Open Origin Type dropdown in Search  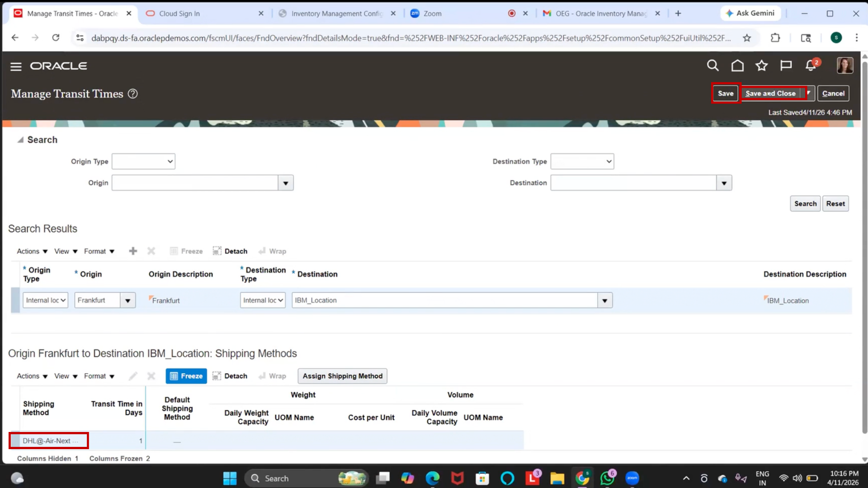coord(143,161)
